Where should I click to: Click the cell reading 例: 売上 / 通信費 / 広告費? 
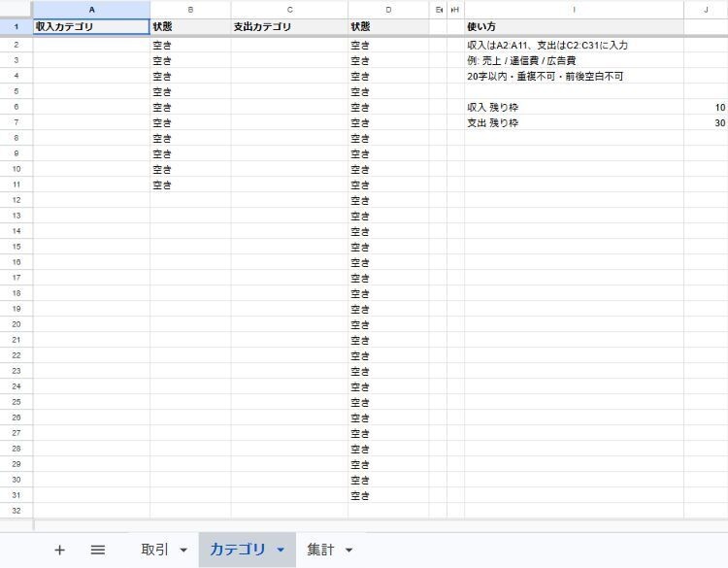pos(574,60)
